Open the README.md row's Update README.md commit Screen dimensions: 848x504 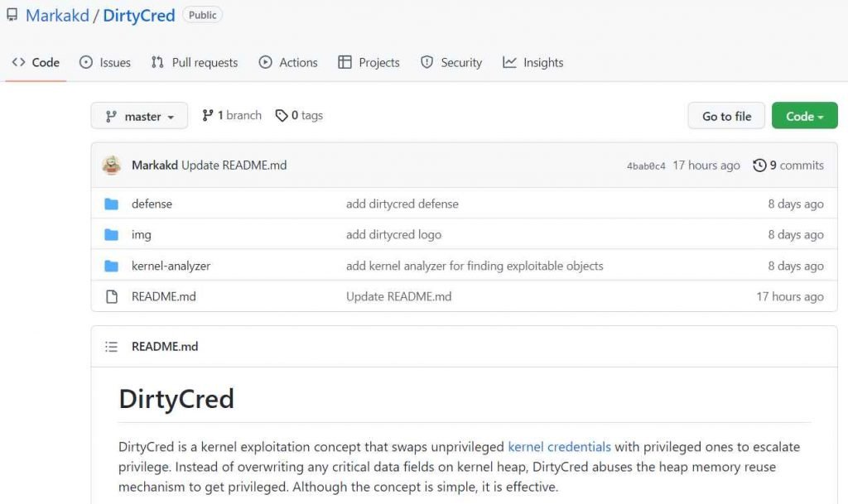[399, 296]
